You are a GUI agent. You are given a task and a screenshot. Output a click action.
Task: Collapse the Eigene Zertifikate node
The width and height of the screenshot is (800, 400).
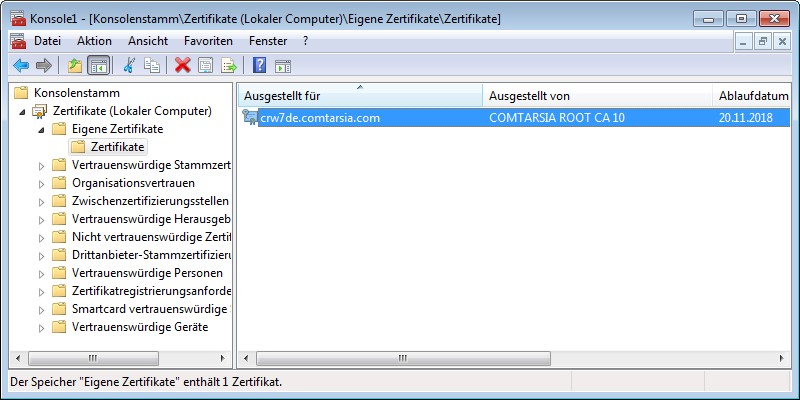(x=41, y=130)
